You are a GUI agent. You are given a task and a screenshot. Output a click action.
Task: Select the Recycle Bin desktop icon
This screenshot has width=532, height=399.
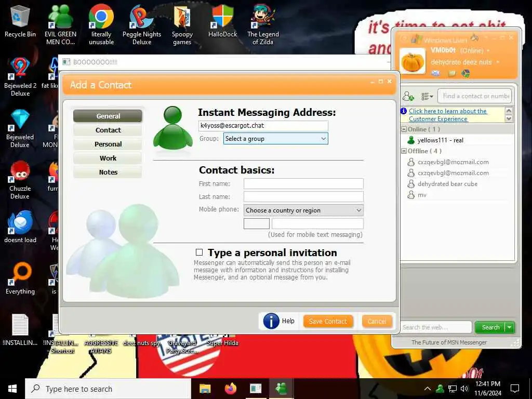tap(20, 22)
